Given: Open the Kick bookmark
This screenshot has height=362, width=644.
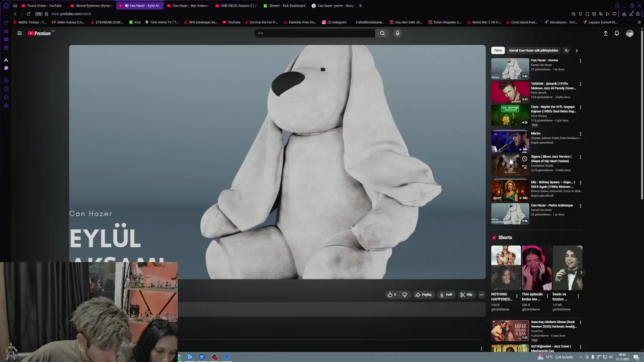Looking at the screenshot, I should tap(135, 22).
